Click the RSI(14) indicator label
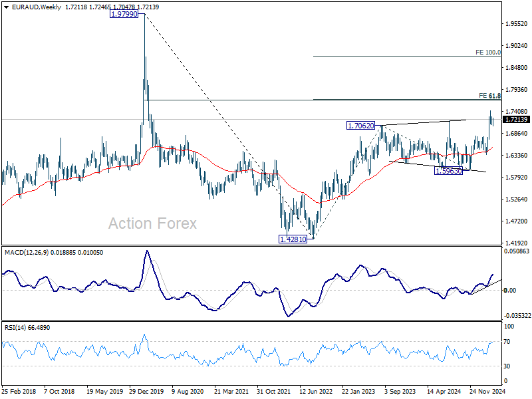532x399 pixels. click(x=15, y=328)
